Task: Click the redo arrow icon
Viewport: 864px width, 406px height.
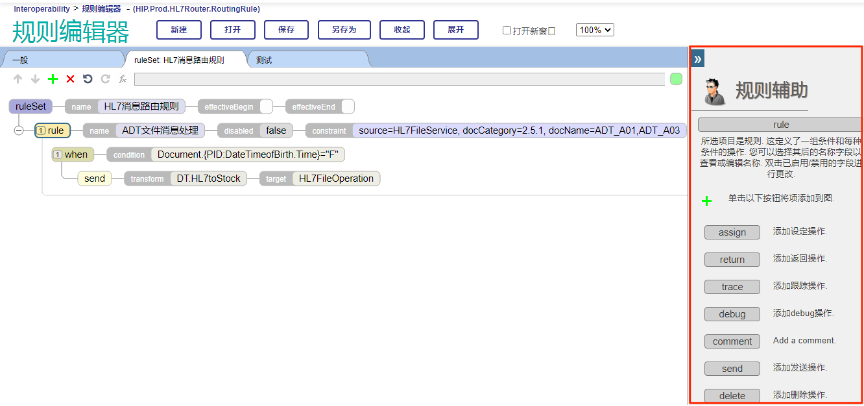Action: pos(104,79)
